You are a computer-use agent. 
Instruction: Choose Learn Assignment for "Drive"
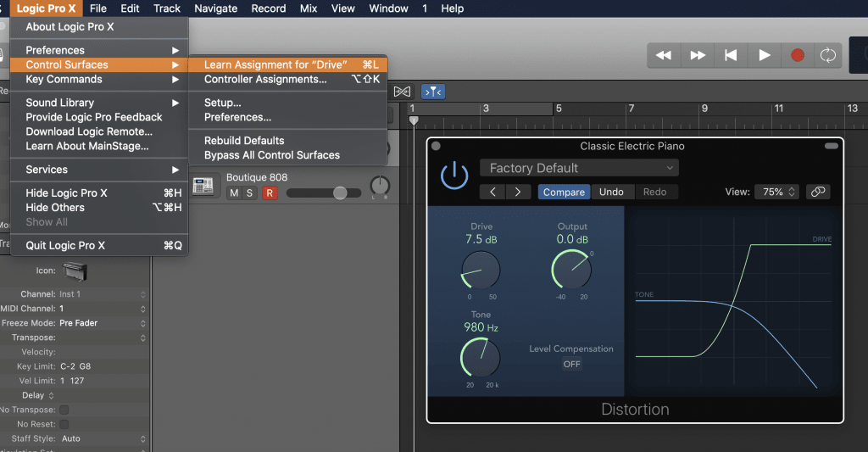coord(288,64)
